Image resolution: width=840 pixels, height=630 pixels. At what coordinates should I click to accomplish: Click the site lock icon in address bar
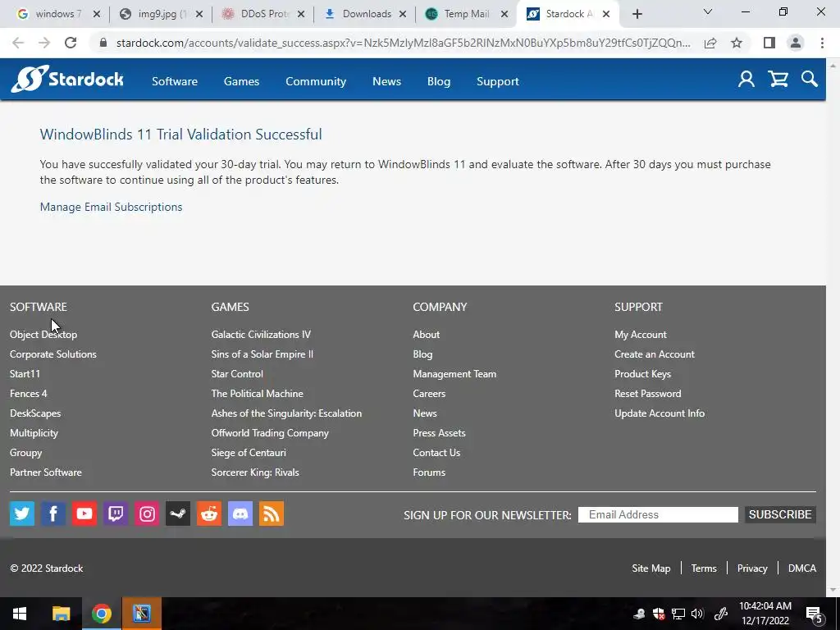[x=103, y=43]
